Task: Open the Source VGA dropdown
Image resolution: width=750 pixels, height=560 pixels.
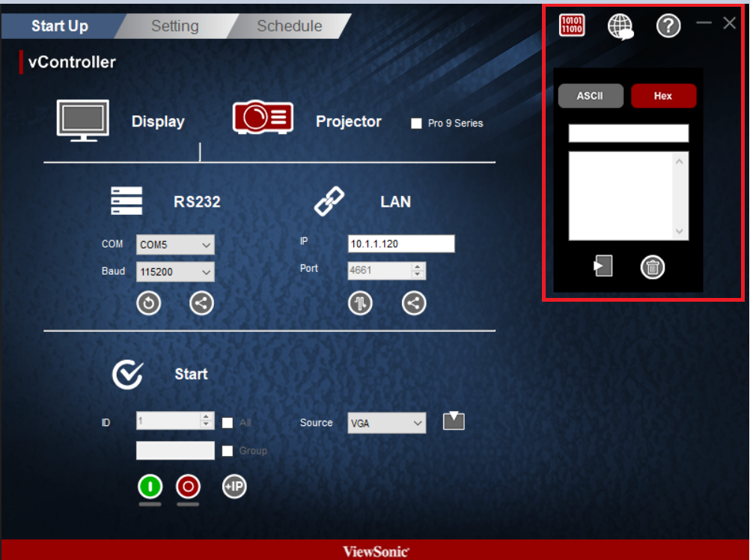Action: [x=386, y=423]
